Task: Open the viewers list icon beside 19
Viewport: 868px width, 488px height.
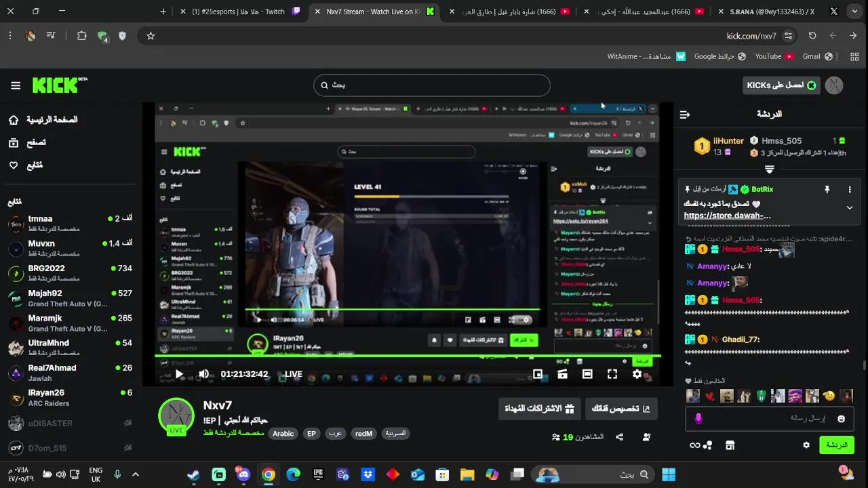Action: pyautogui.click(x=556, y=437)
